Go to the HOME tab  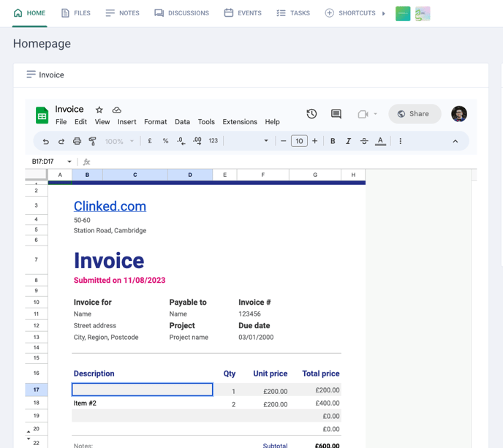click(29, 13)
